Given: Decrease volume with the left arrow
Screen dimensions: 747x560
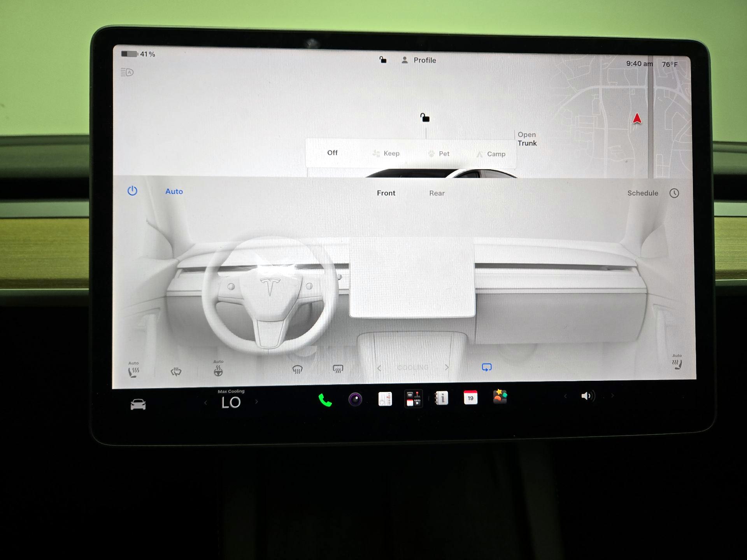Looking at the screenshot, I should pos(565,396).
